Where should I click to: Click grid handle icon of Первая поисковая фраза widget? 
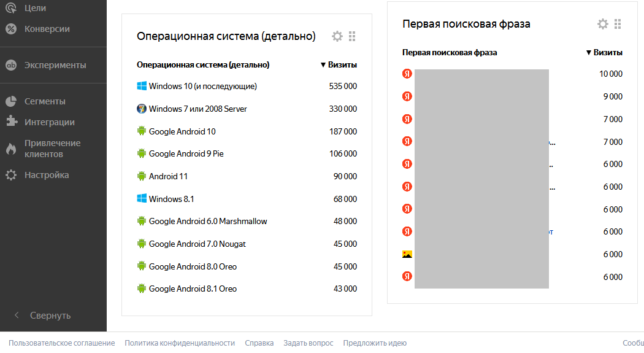click(617, 24)
